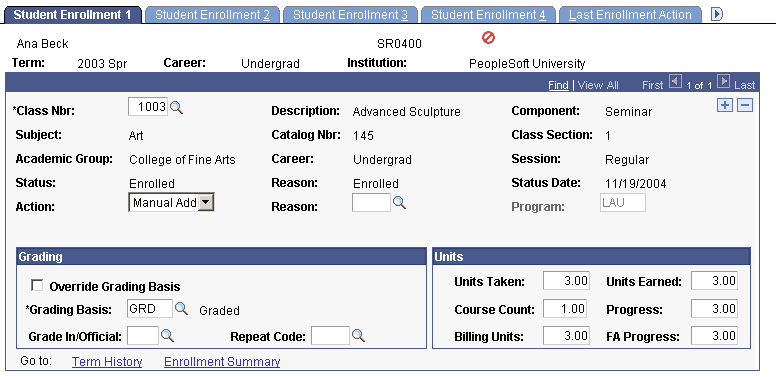Click the component value 'Seminar'

coord(628,112)
